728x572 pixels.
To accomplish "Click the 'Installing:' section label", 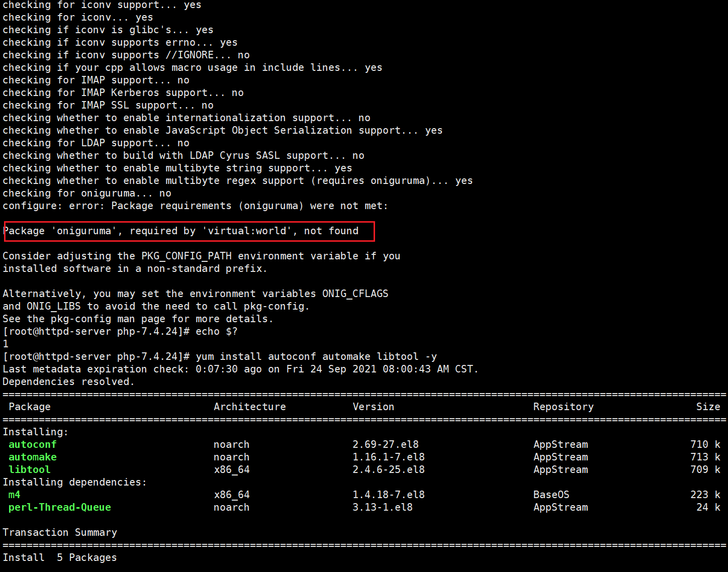I will pyautogui.click(x=36, y=432).
